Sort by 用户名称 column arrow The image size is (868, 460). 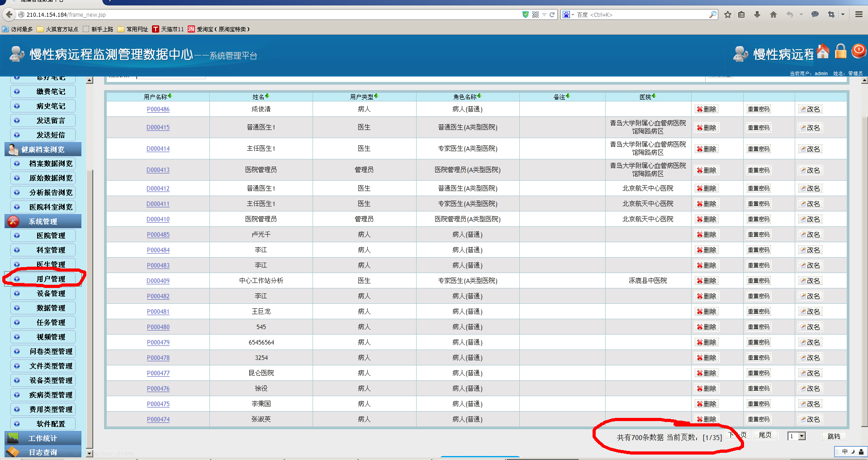click(x=170, y=96)
